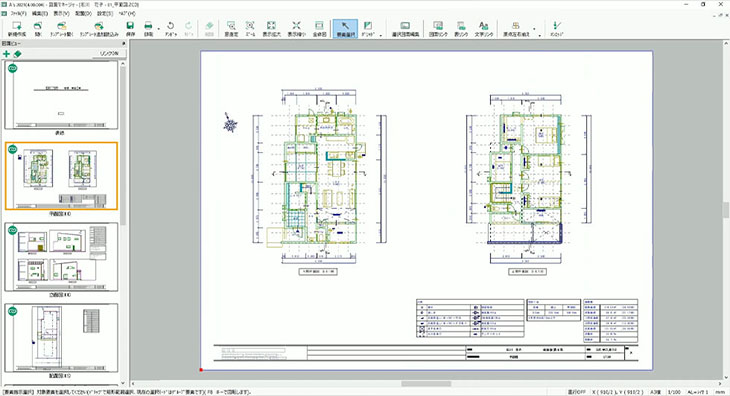The height and width of the screenshot is (396, 730).
Task: Open the dropdown arrow beside Grid tool
Action: (381, 35)
